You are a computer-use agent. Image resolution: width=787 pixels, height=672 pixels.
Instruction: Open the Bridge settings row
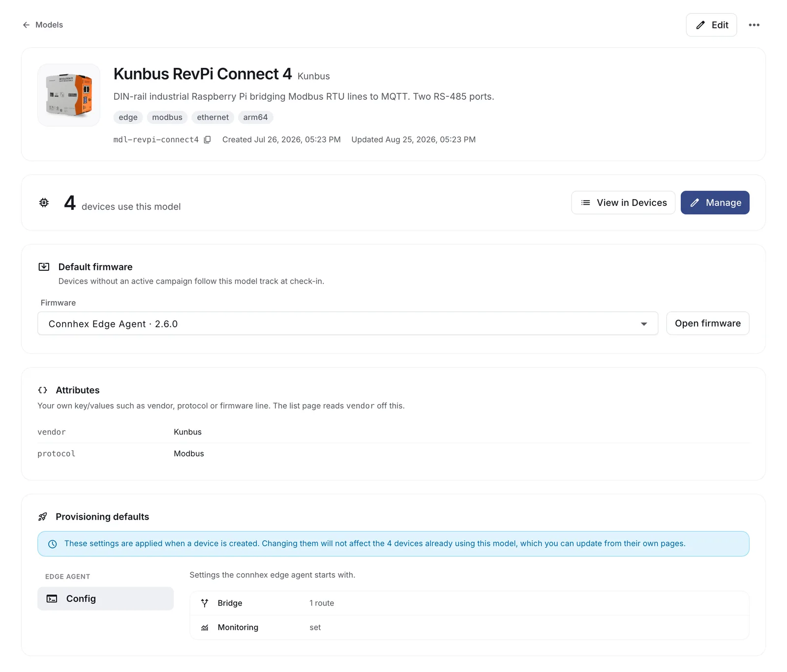[x=469, y=603]
